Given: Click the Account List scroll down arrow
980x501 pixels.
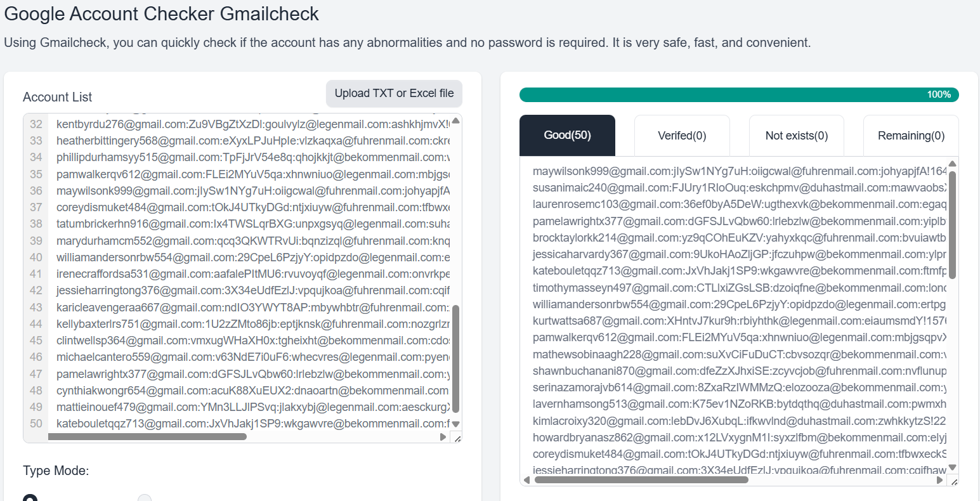Looking at the screenshot, I should click(455, 424).
